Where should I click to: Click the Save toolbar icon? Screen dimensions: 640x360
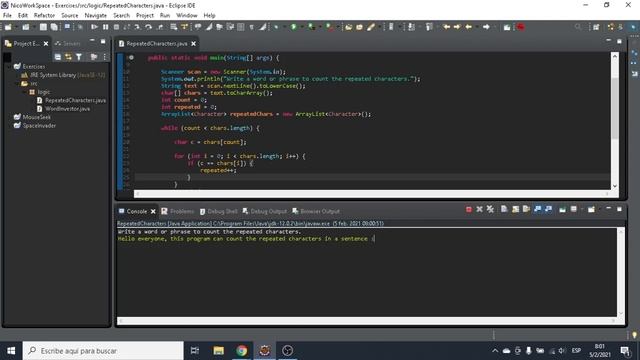click(43, 27)
